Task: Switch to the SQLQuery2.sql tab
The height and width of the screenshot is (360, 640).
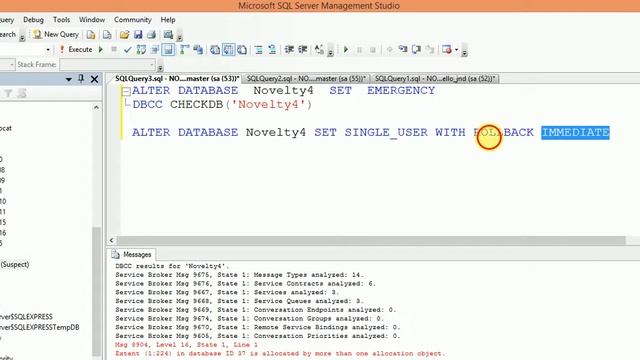Action: pyautogui.click(x=306, y=78)
